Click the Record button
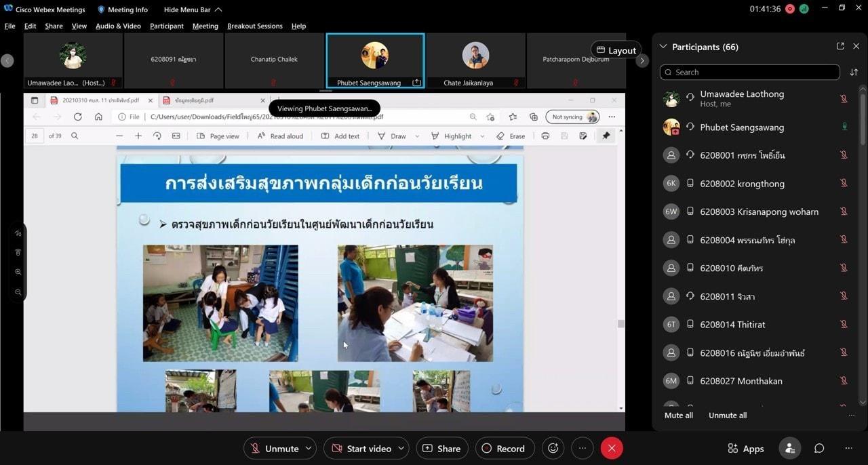The height and width of the screenshot is (465, 868). coord(504,448)
